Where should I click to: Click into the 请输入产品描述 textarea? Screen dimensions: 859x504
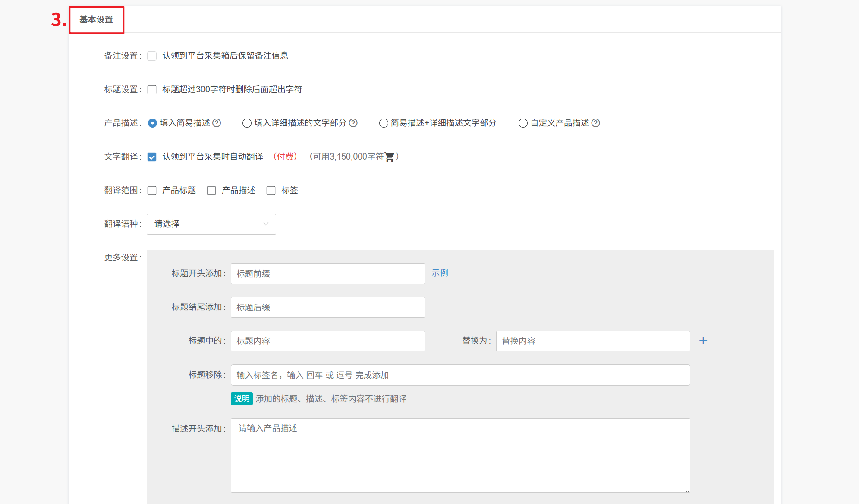coord(460,455)
